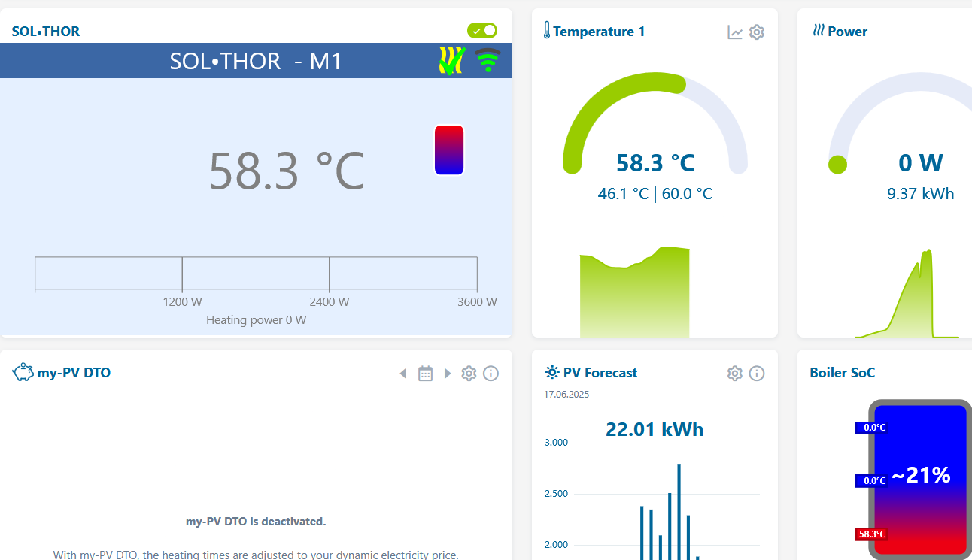
Task: Open my-PV DTO settings gear
Action: click(469, 374)
